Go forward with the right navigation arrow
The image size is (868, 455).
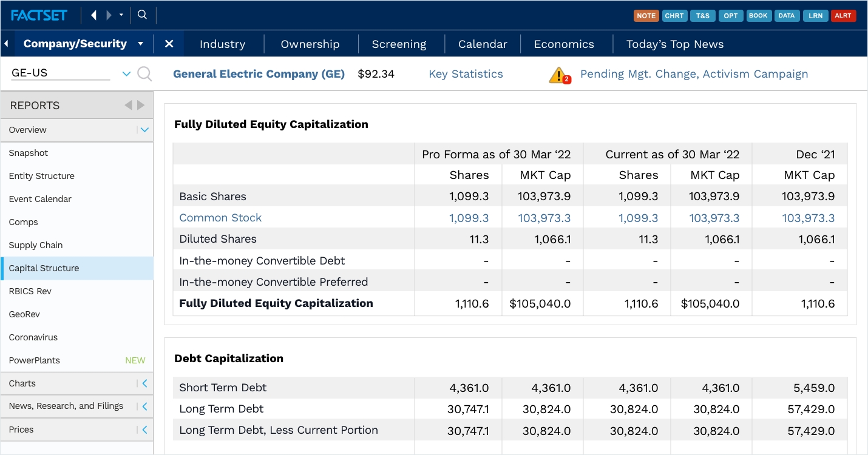tap(109, 15)
